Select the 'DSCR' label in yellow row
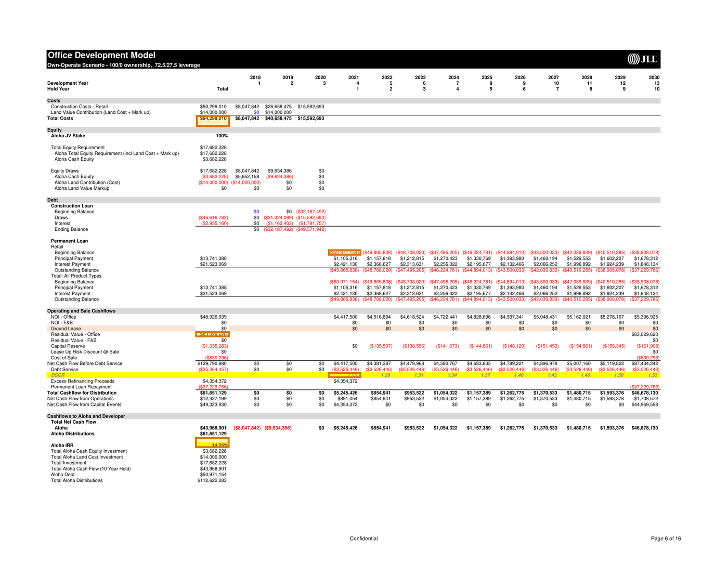Screen dimensions: 728x562 [x=58, y=375]
